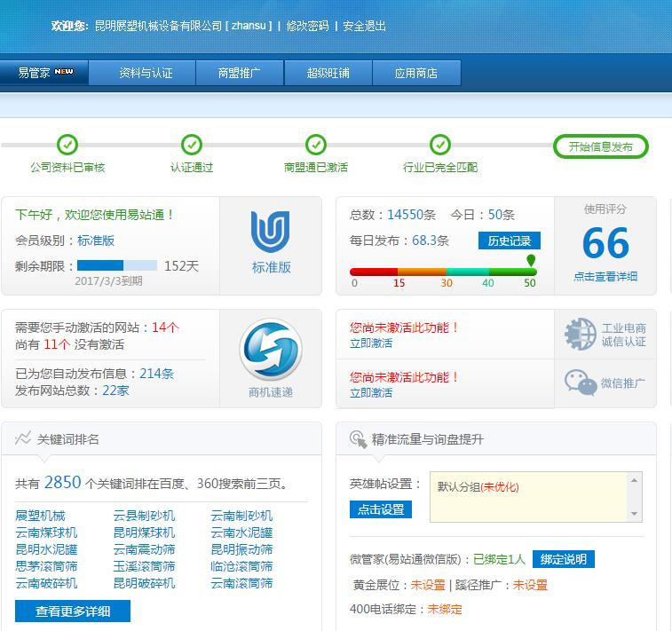Click the 商机速递 circular arrows icon
This screenshot has width=672, height=631.
[x=270, y=350]
